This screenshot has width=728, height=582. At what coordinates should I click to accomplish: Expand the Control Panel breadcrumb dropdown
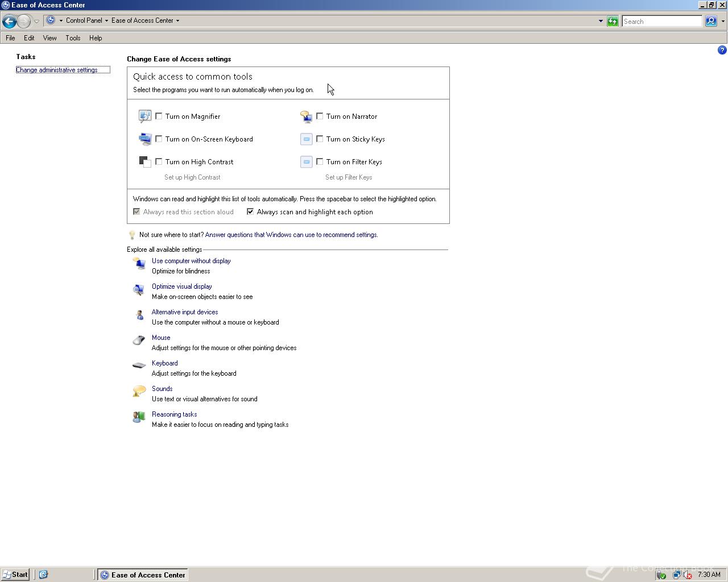click(x=106, y=20)
